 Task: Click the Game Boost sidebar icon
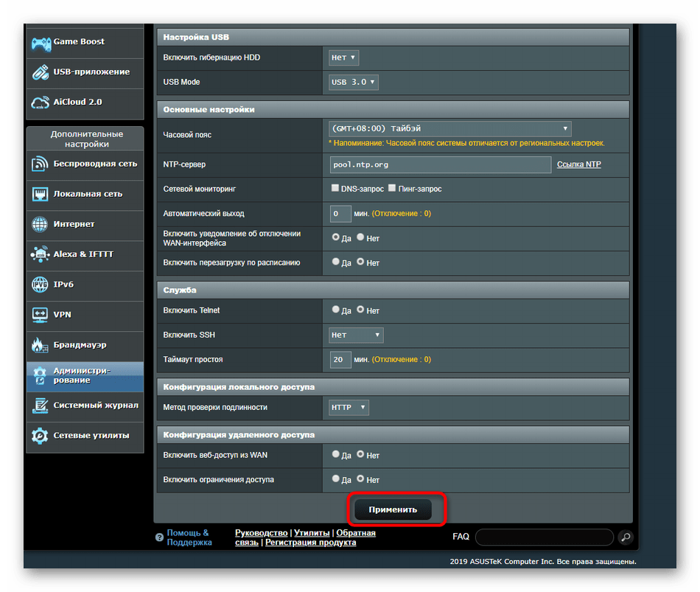(40, 43)
